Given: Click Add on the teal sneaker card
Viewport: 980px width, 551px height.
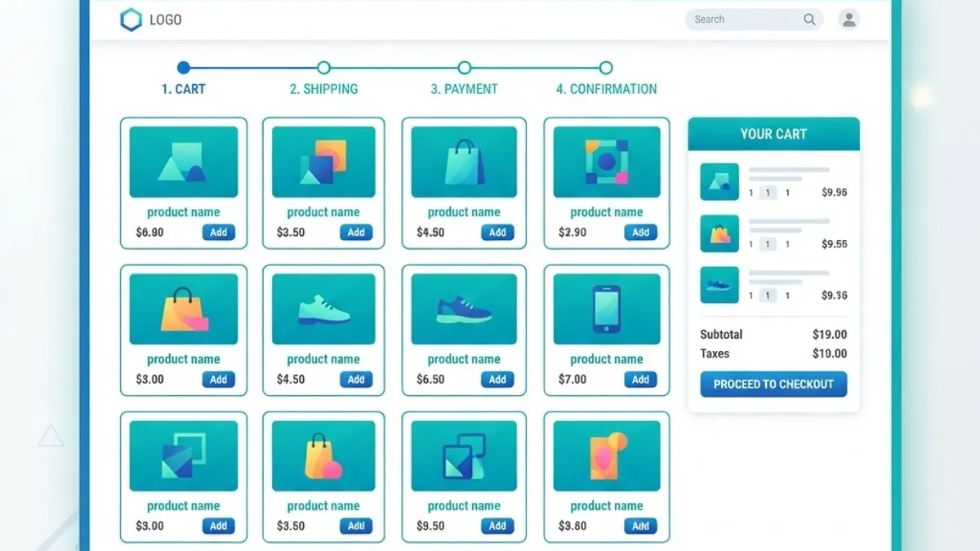Looking at the screenshot, I should pyautogui.click(x=356, y=380).
